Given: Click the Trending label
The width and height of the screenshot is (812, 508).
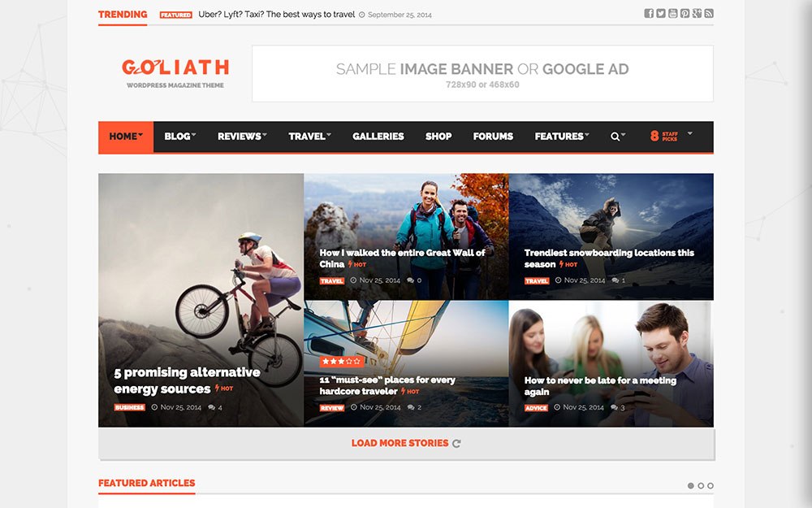Looking at the screenshot, I should [x=123, y=15].
